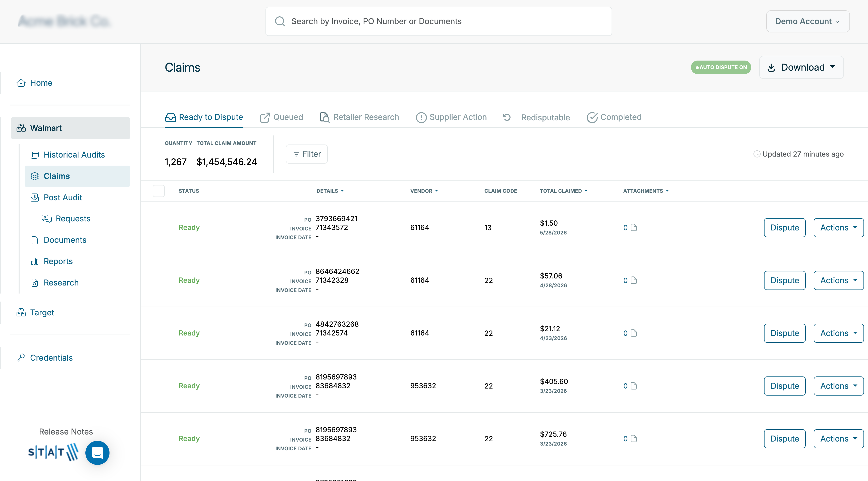Click the Historical Audits calendar icon
868x481 pixels.
[34, 155]
